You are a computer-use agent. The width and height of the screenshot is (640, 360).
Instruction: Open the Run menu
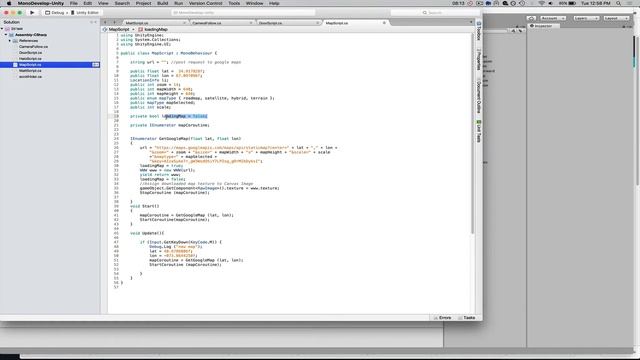(x=178, y=3)
